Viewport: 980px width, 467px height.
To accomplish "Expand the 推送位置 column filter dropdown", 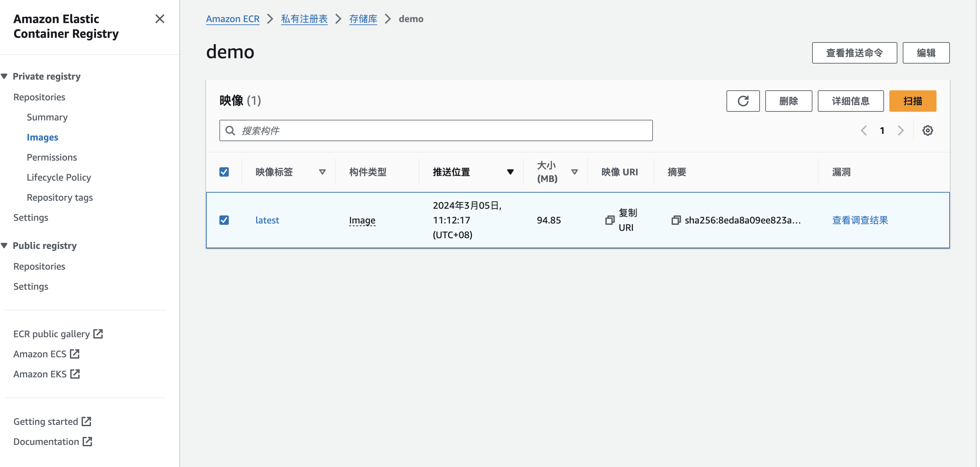I will 509,172.
